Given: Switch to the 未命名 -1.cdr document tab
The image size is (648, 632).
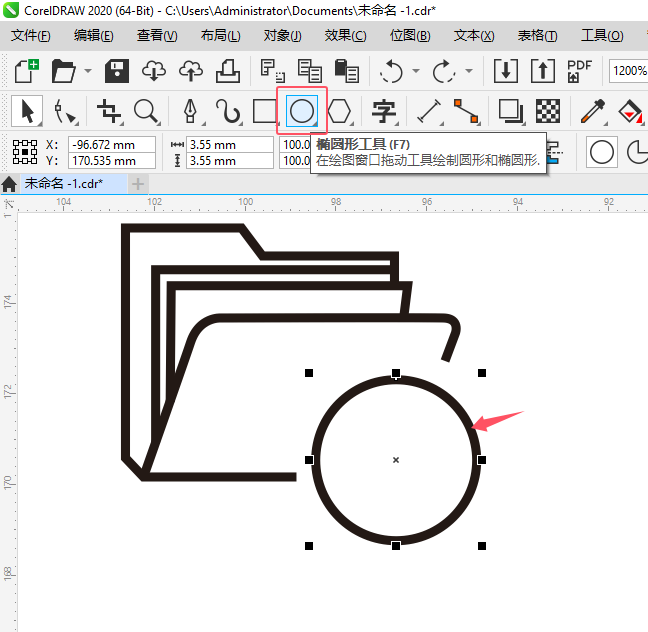Looking at the screenshot, I should tap(66, 184).
